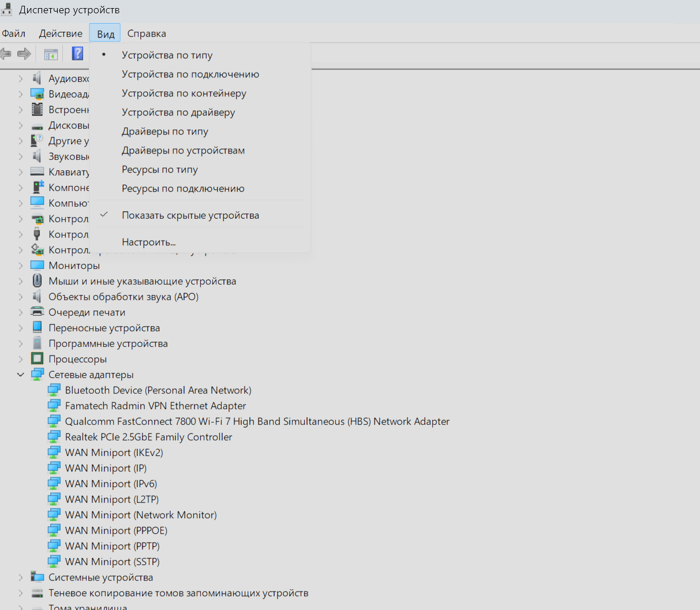Click the mouse icon beside Мыши и иные указывающие устройства
700x610 pixels.
coord(37,281)
